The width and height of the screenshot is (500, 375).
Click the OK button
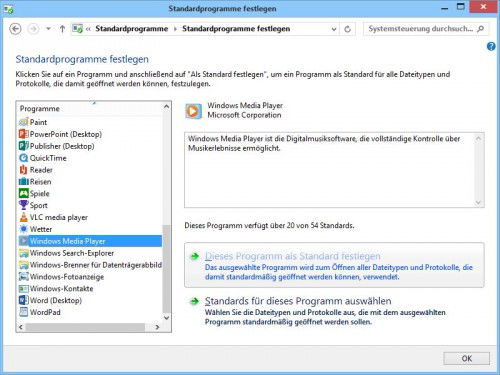click(x=466, y=358)
